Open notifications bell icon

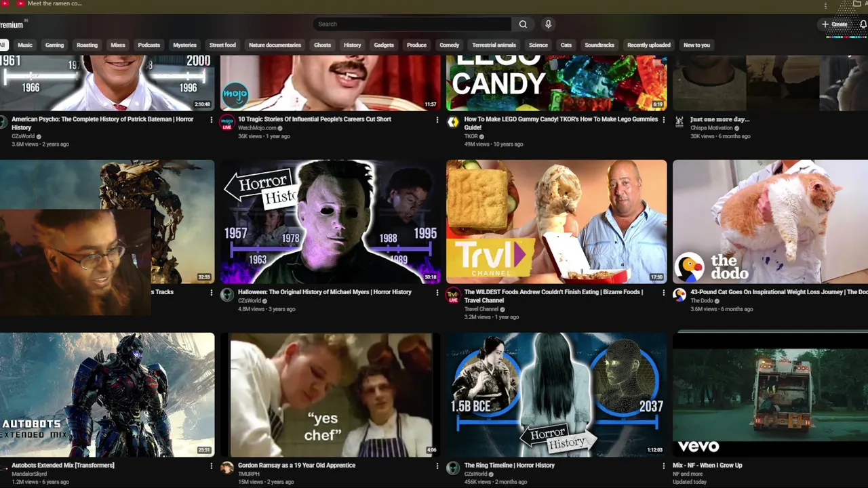pos(863,24)
